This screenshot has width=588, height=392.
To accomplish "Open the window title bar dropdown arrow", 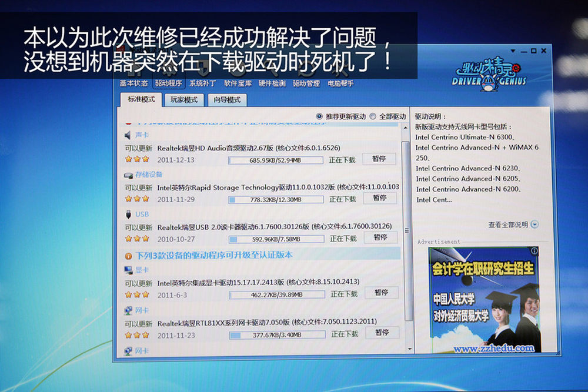I will pos(513,52).
